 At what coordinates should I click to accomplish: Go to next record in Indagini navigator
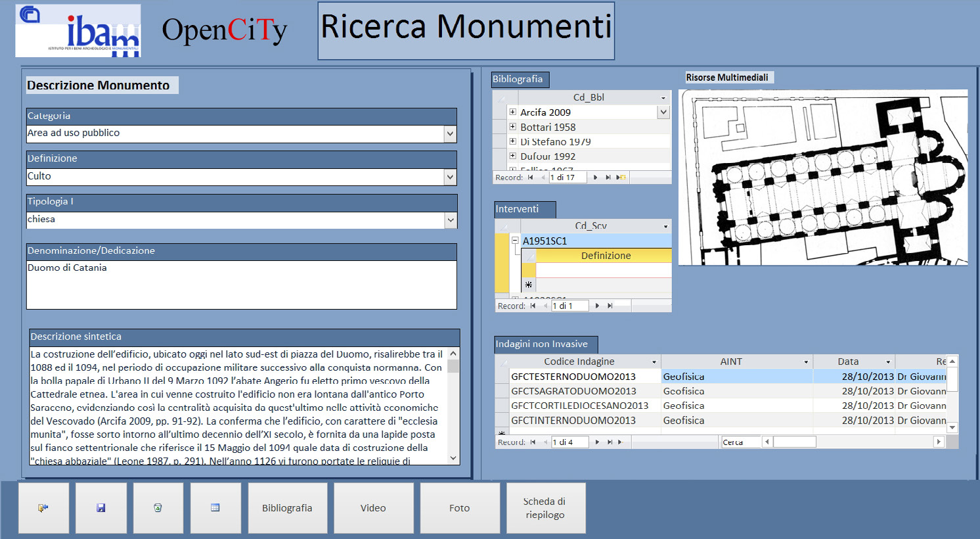coord(597,442)
